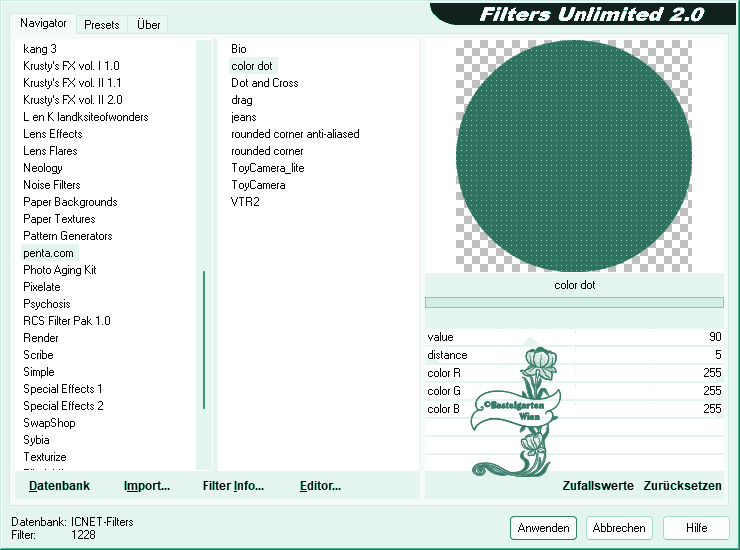Select 'Paper Backgrounds' category

pos(70,202)
